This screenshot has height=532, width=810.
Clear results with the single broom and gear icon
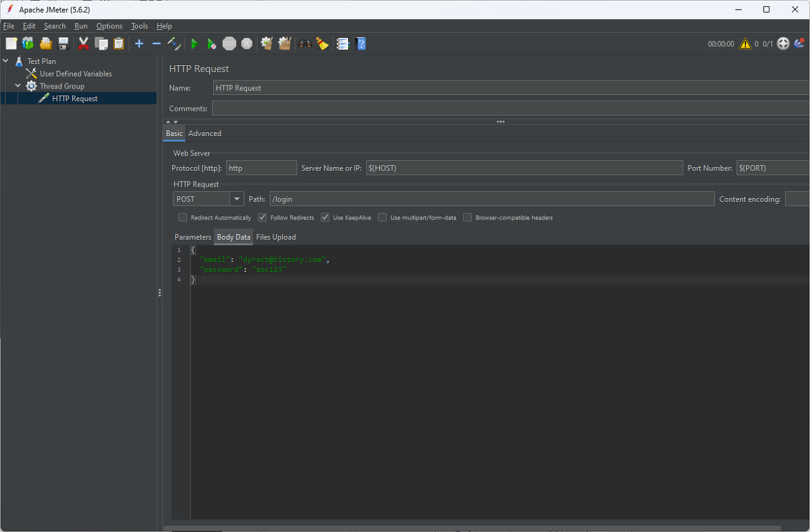[x=267, y=44]
